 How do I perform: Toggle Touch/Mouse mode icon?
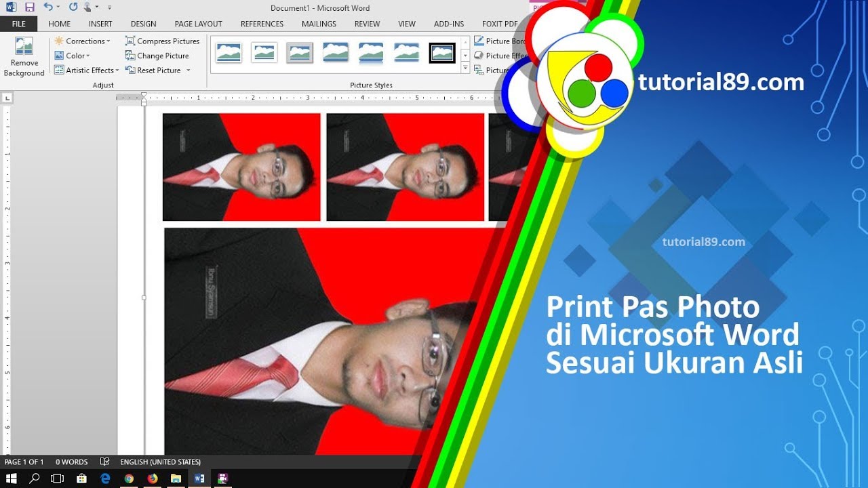coord(87,7)
